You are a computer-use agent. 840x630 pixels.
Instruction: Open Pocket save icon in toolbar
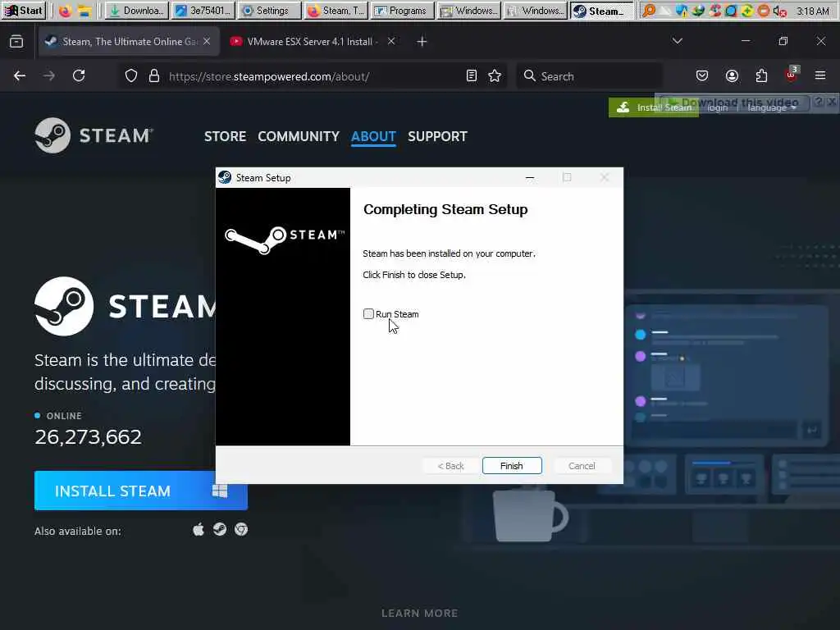(x=702, y=76)
